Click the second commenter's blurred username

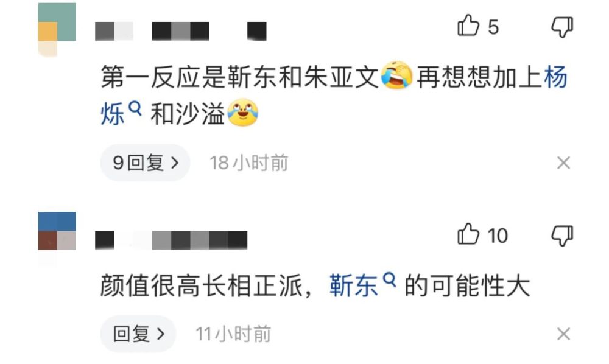[x=171, y=240]
